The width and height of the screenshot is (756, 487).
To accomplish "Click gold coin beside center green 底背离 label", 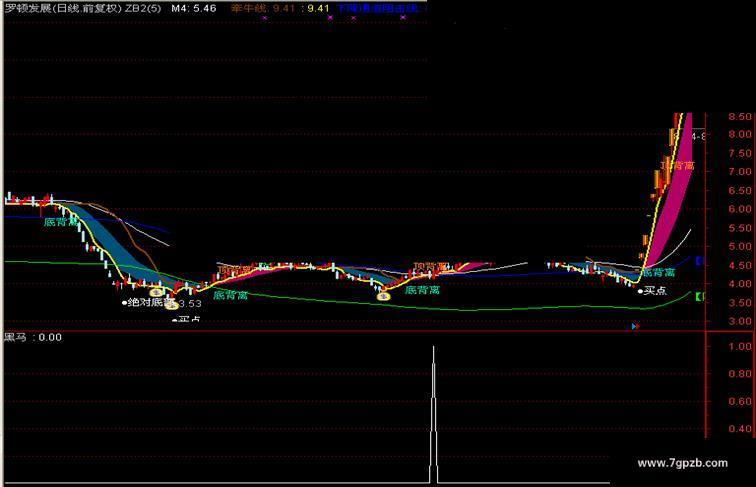I will (x=384, y=296).
